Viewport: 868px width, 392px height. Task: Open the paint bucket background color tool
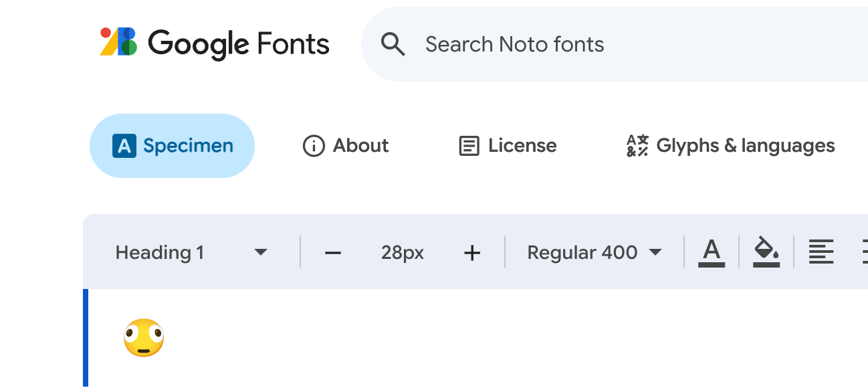tap(766, 253)
